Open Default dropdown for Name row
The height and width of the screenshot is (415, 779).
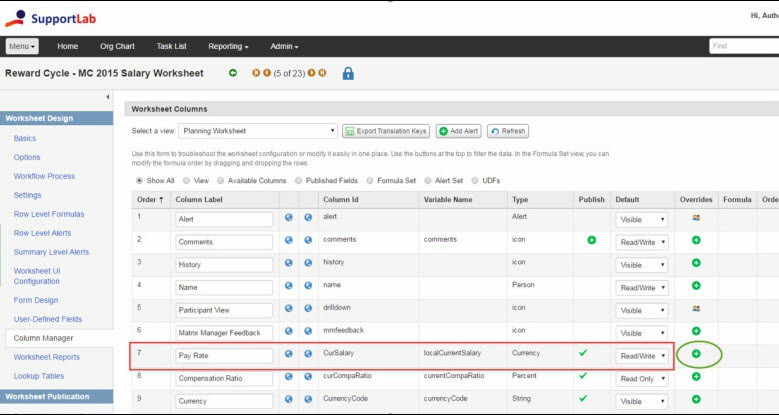click(x=641, y=288)
